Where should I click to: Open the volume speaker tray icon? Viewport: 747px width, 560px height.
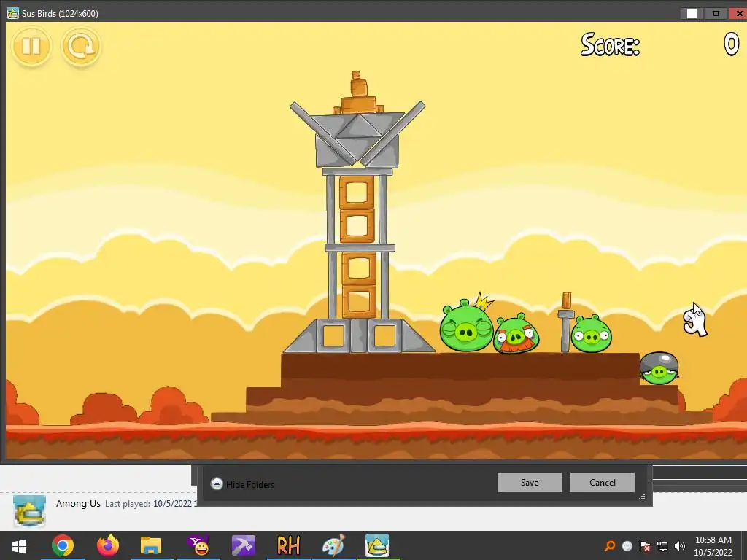coord(680,545)
